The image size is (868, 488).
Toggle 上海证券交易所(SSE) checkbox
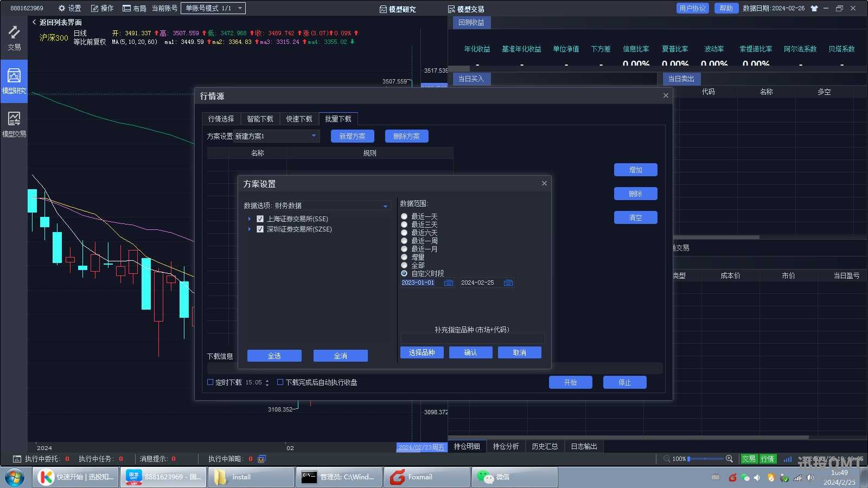coord(260,219)
